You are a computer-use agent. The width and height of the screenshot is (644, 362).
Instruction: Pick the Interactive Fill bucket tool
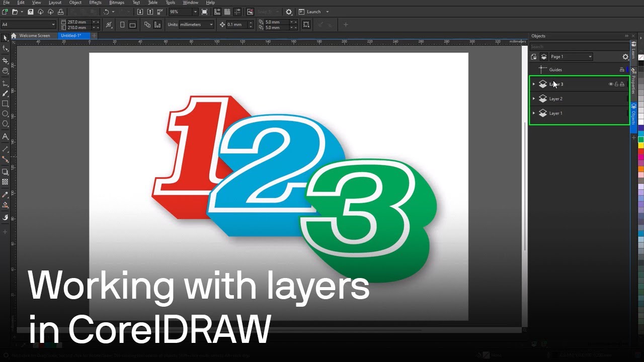click(x=6, y=205)
